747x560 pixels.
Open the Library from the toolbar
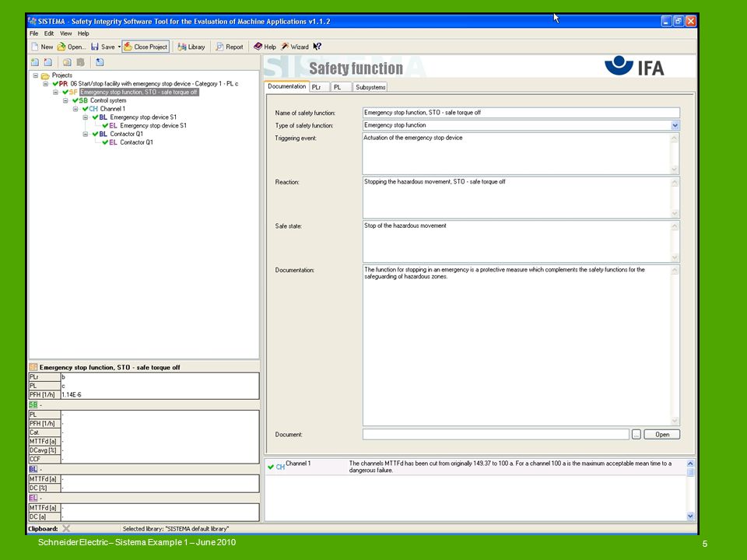click(191, 47)
